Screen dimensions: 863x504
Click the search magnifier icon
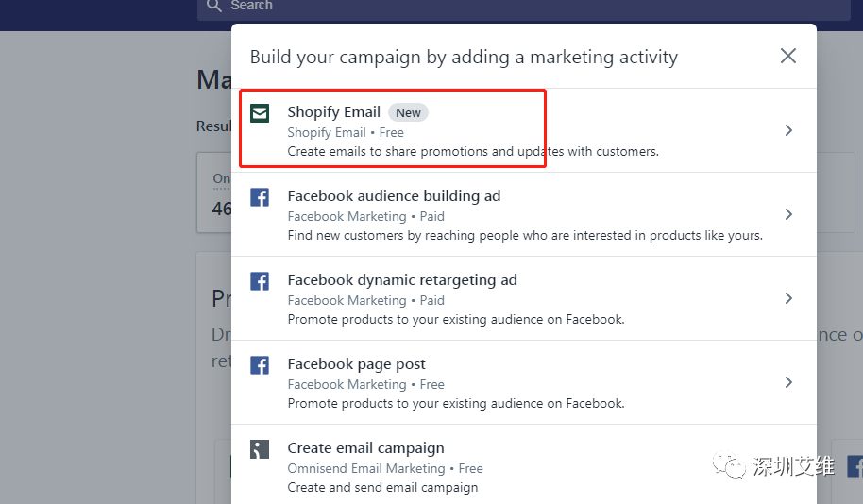[x=213, y=6]
